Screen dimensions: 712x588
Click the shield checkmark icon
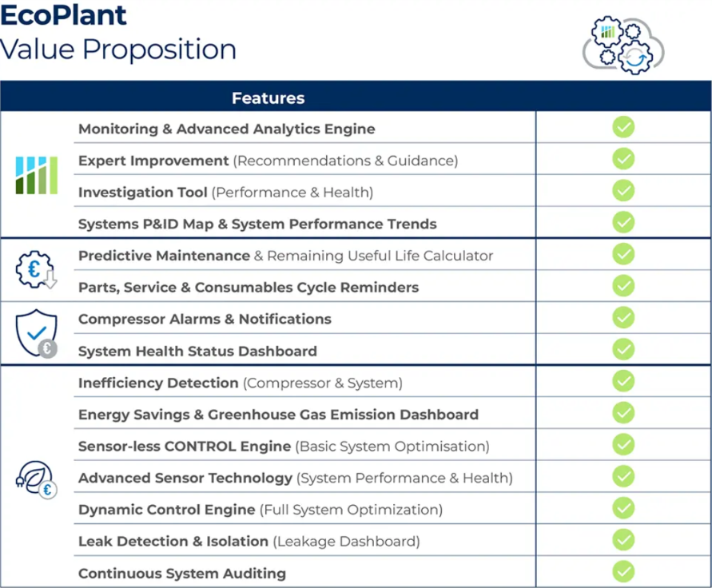click(x=37, y=334)
